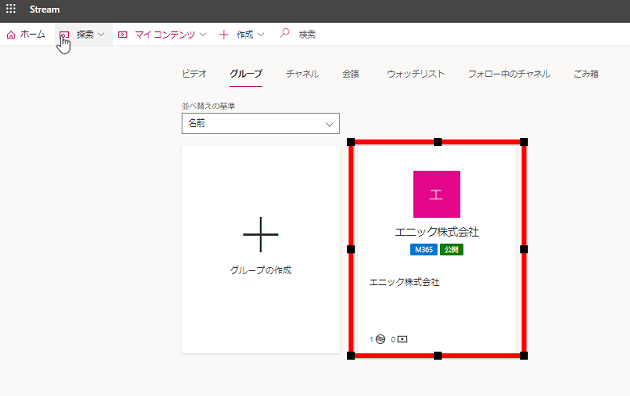The width and height of the screenshot is (630, 396).
Task: Click the green 公開 badge
Action: (x=452, y=249)
